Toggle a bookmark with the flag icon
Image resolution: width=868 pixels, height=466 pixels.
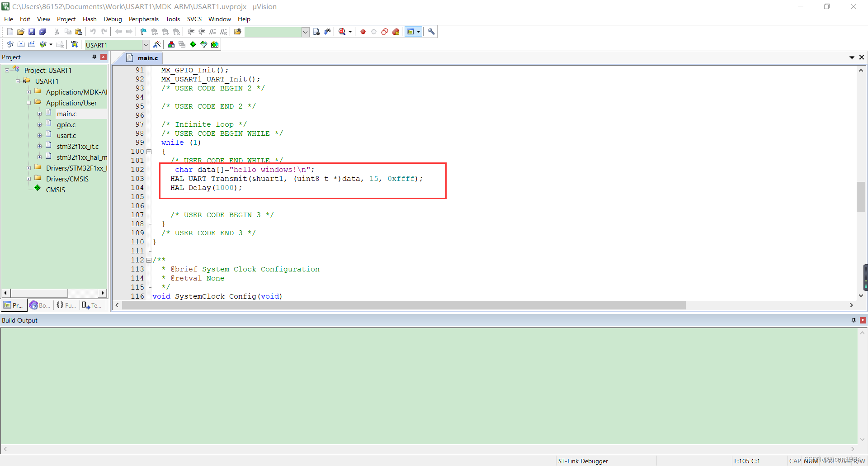(143, 32)
